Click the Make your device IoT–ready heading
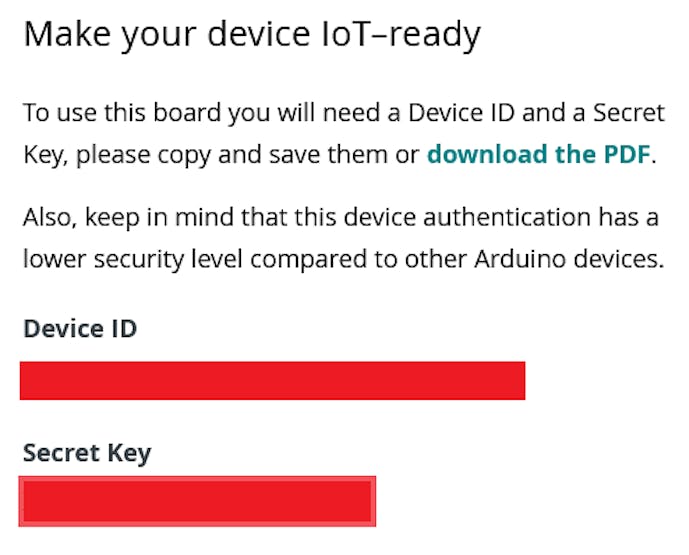 click(x=252, y=36)
